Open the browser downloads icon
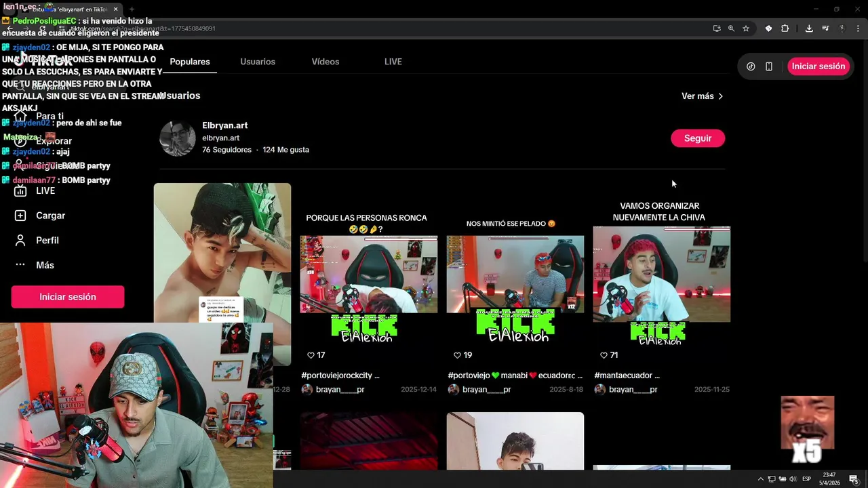This screenshot has width=868, height=488. 809,28
